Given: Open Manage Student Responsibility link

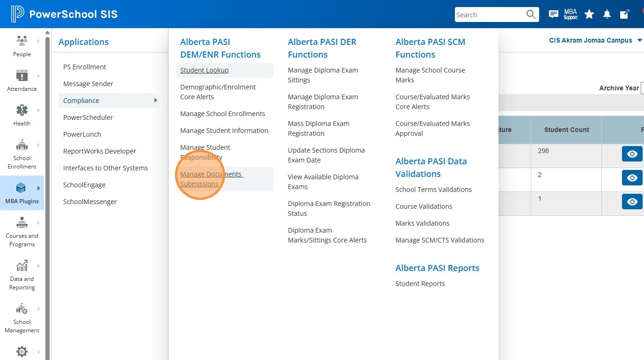Looking at the screenshot, I should pos(205,152).
